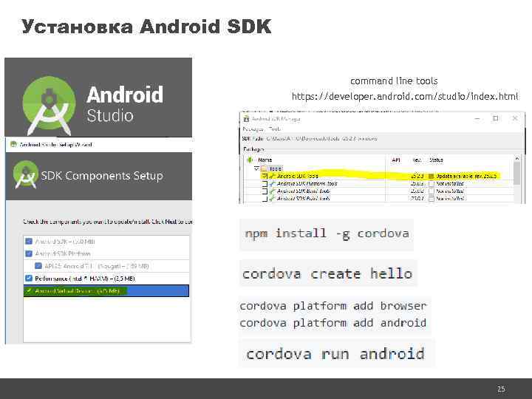Toggle the Android Virtual Device checkbox
Screen dimensions: 532x399
coord(29,291)
